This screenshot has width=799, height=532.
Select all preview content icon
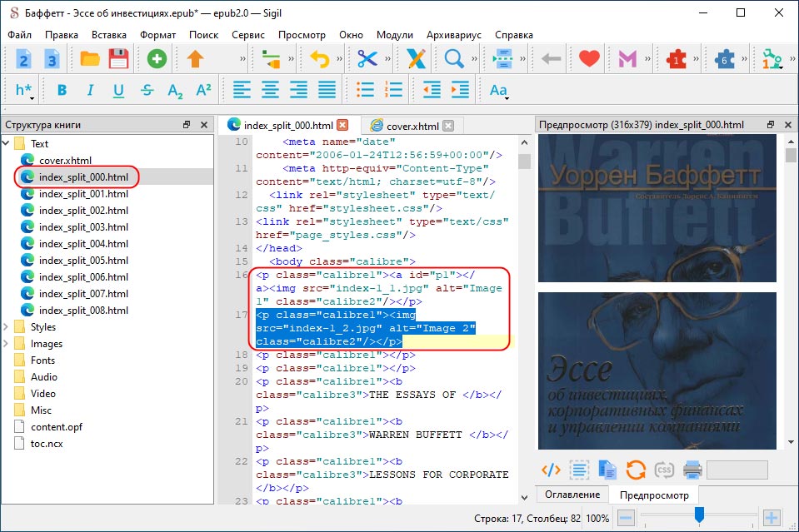[x=579, y=470]
